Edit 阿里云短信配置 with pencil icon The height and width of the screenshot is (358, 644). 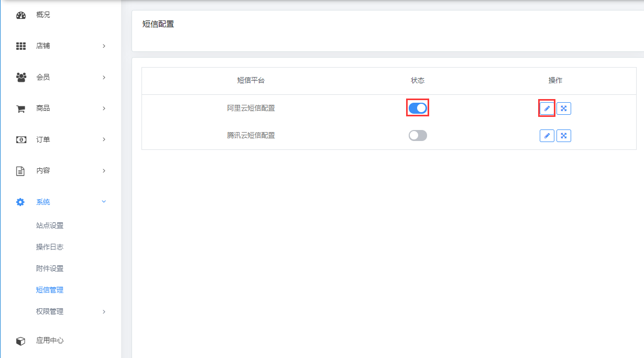coord(547,109)
